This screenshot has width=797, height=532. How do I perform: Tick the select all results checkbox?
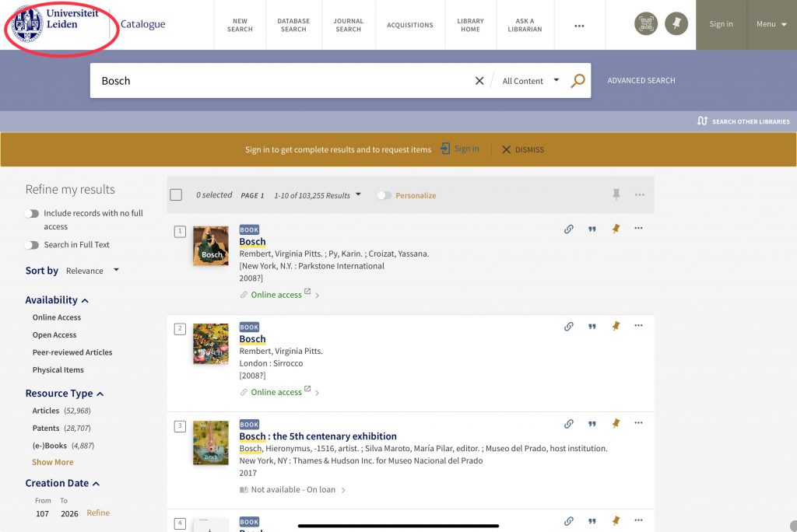click(x=176, y=195)
